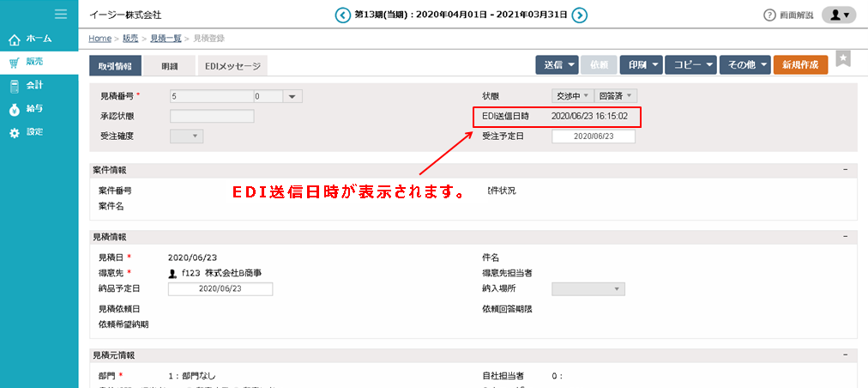Switch to the EDIメッセージ tab
The width and height of the screenshot is (868, 388).
tap(232, 65)
